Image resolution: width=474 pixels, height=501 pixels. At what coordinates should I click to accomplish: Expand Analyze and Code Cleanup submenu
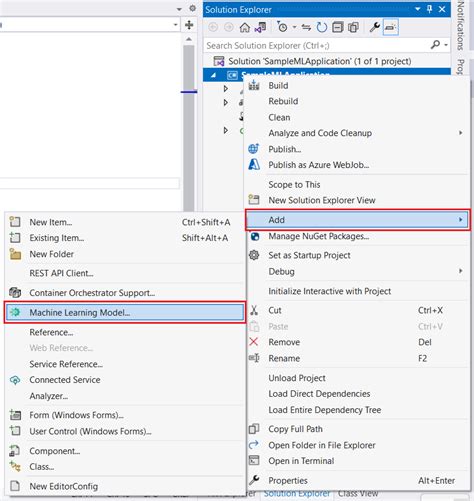click(357, 133)
